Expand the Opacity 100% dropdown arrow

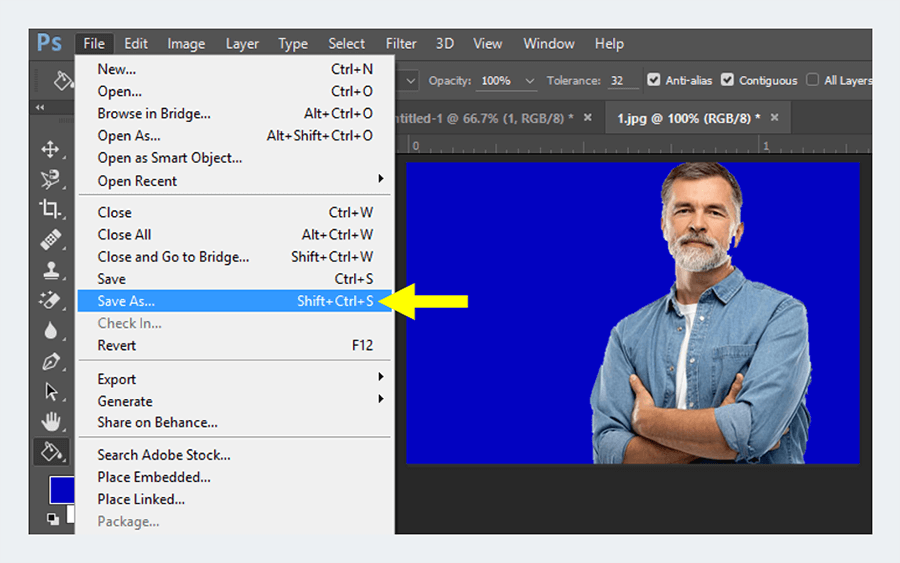tap(530, 81)
